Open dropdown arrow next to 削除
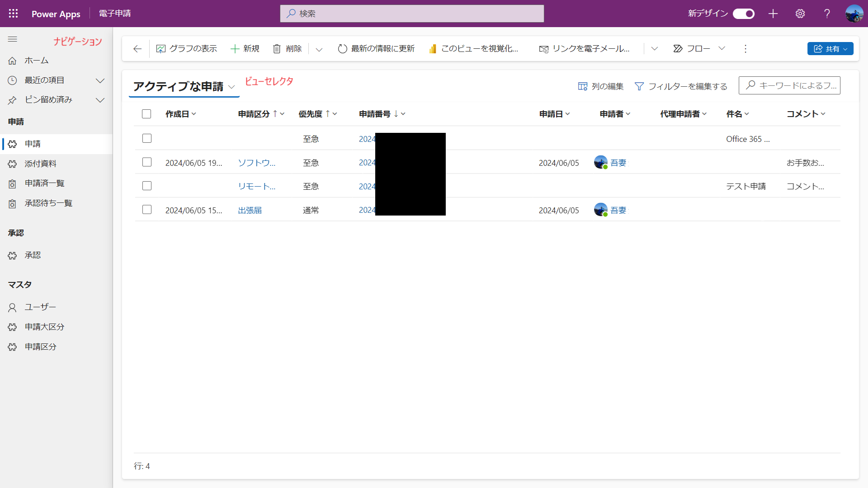The image size is (868, 488). (x=319, y=49)
